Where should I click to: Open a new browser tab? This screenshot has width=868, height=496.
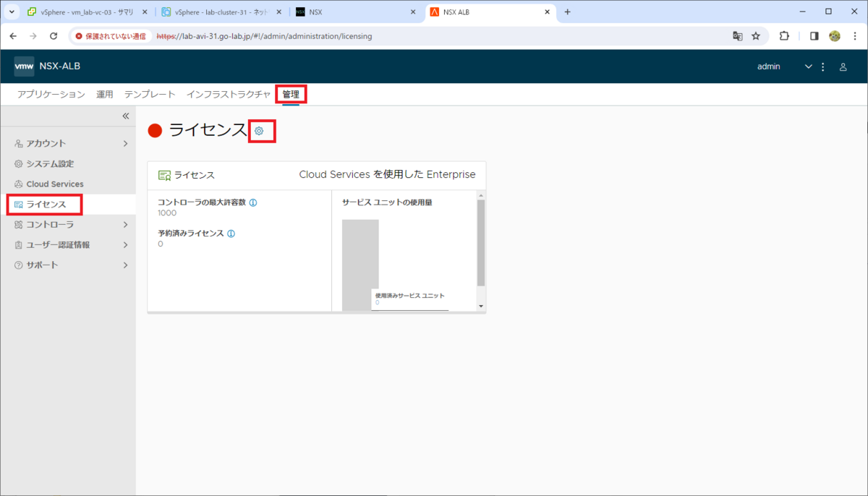click(x=567, y=12)
